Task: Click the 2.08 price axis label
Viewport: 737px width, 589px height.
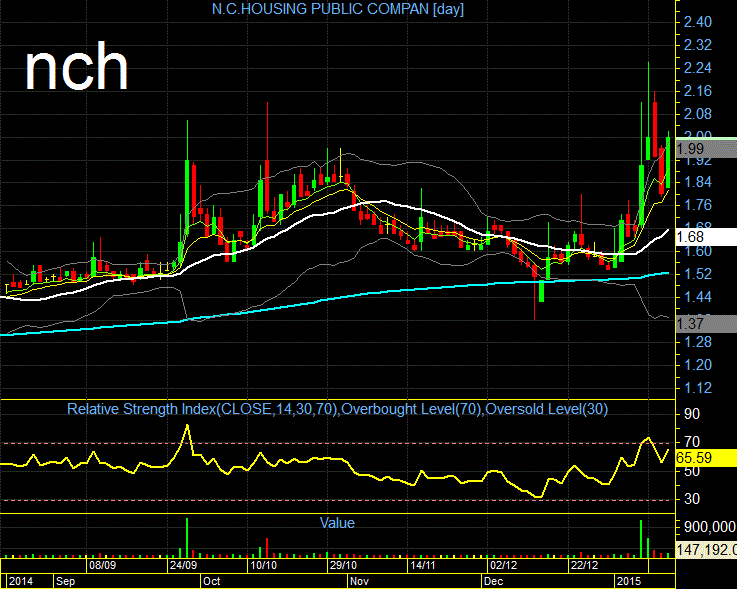Action: pyautogui.click(x=698, y=114)
